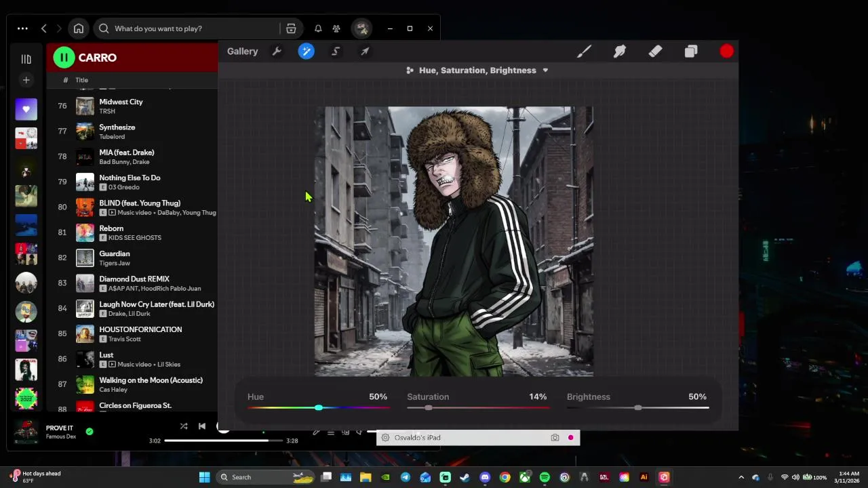Open KIDS SEE GHOSTS artist link
Viewport: 868px width, 488px height.
135,238
